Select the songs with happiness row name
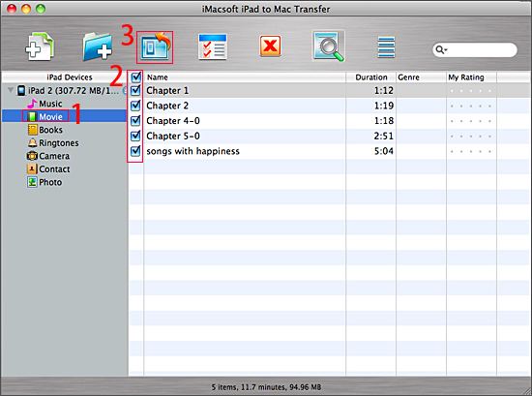532x396 pixels. 192,151
